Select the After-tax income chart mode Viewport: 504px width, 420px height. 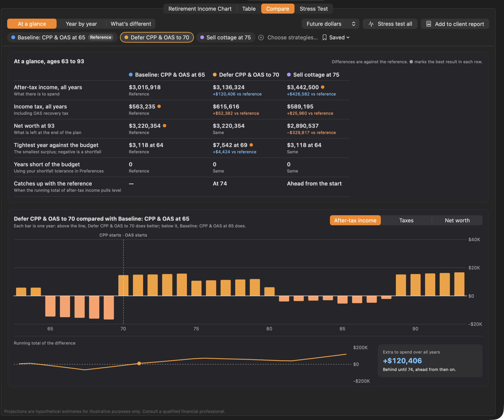355,220
